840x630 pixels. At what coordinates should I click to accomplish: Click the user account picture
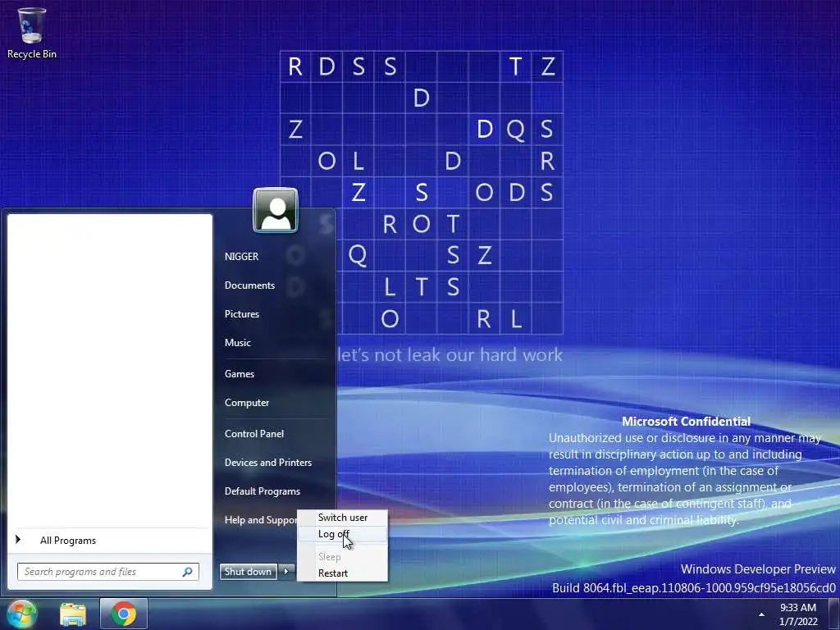276,210
